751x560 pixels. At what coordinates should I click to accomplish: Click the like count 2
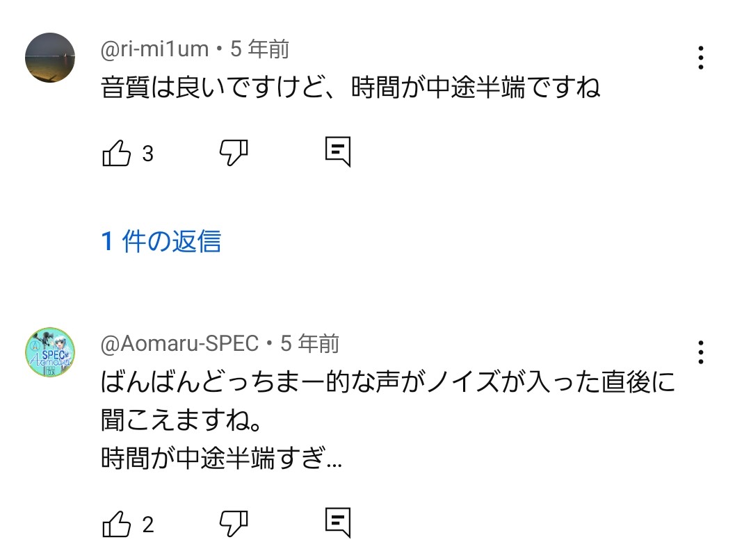[x=147, y=525]
